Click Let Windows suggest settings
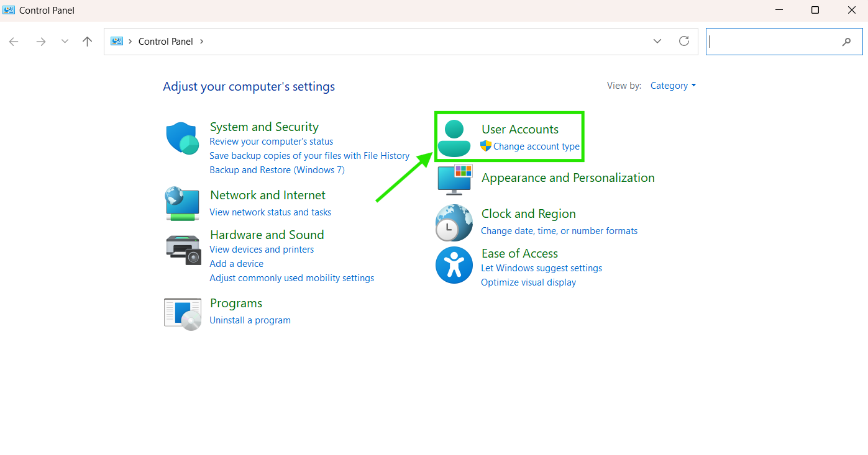This screenshot has height=455, width=868. (x=542, y=268)
